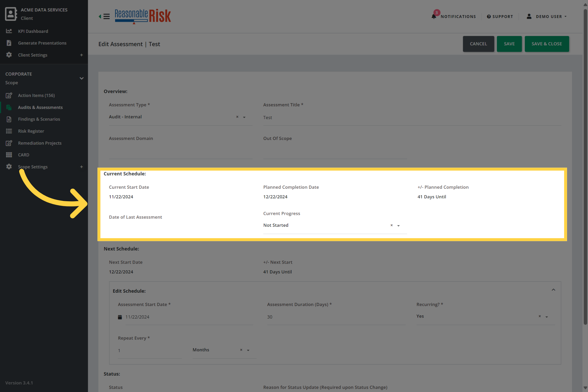Navigate to Audits & Assessments
This screenshot has height=392, width=588.
(40, 107)
